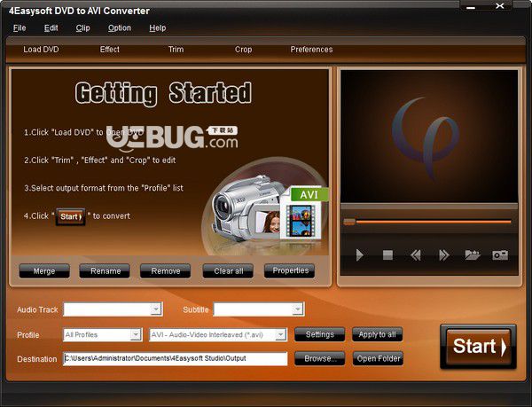
Task: Take a snapshot with camera icon
Action: pos(500,255)
